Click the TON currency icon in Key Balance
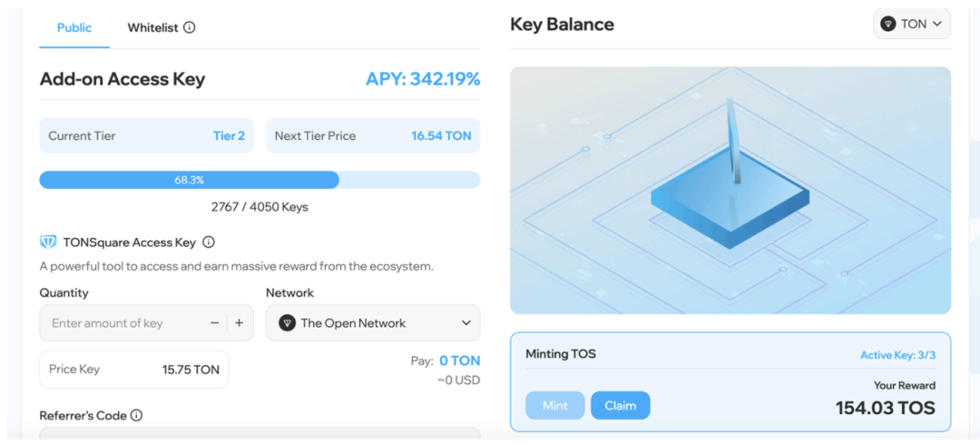The height and width of the screenshot is (445, 980). point(888,25)
